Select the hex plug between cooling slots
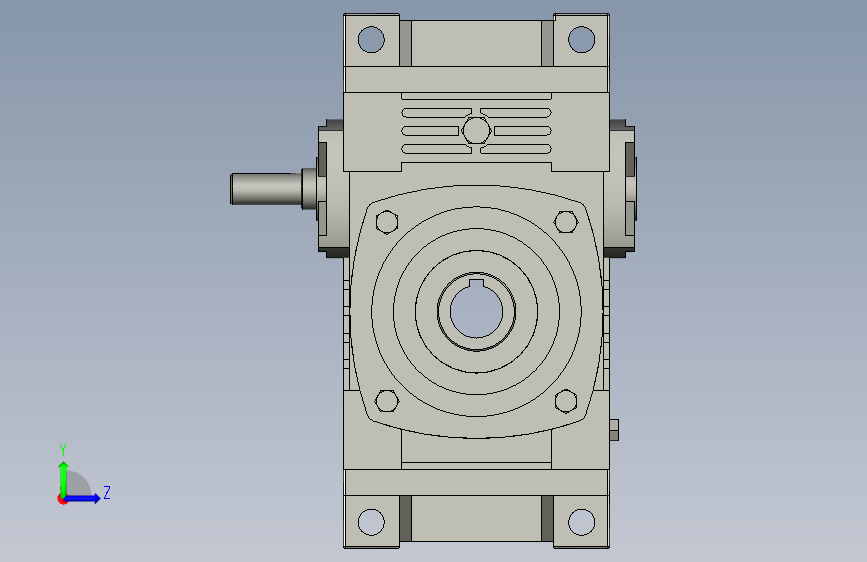This screenshot has width=867, height=562. point(476,131)
